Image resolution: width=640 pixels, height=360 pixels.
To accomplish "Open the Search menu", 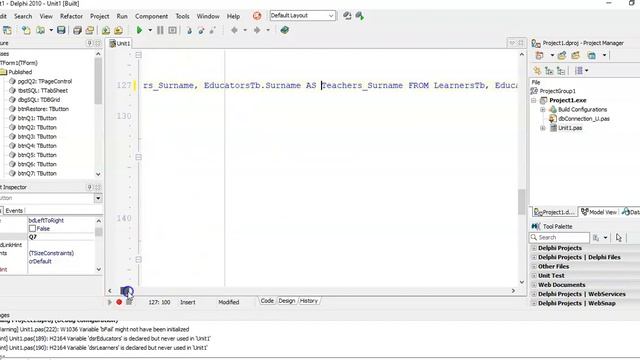I will point(23,16).
